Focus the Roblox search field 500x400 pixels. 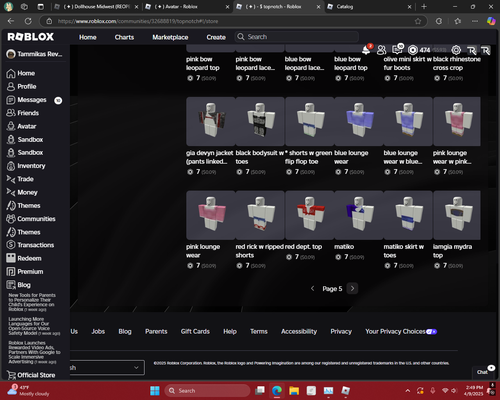[x=297, y=37]
